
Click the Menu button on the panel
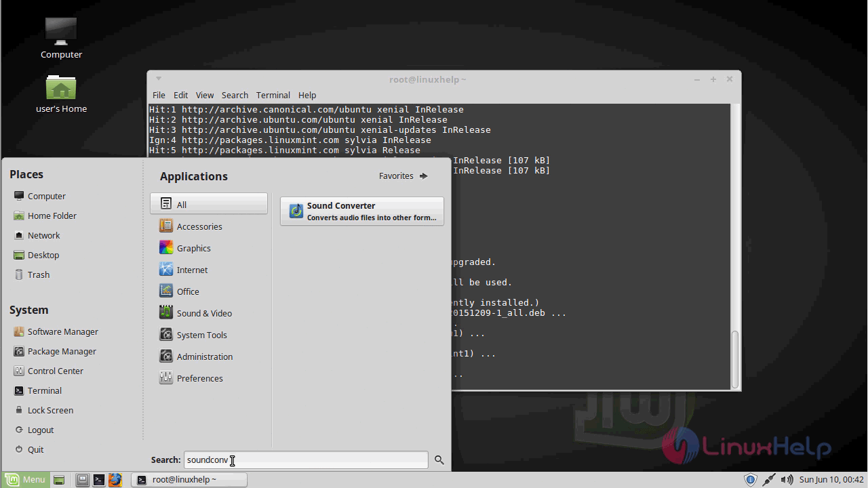click(x=25, y=479)
